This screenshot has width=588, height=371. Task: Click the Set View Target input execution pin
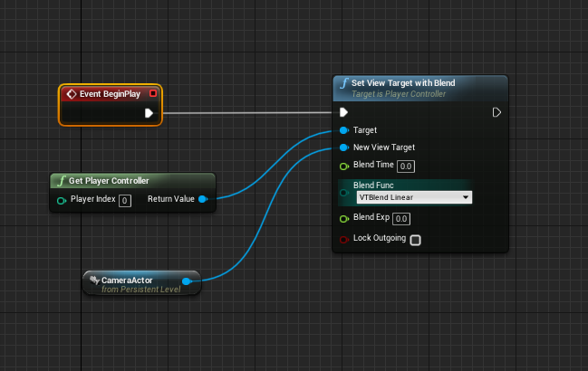tap(343, 113)
